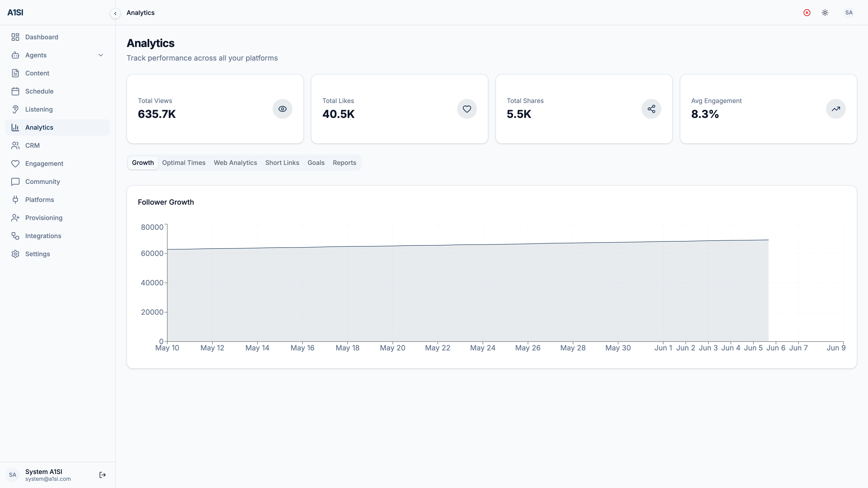868x488 pixels.
Task: Click the Engagement heart icon in sidebar
Action: 15,164
